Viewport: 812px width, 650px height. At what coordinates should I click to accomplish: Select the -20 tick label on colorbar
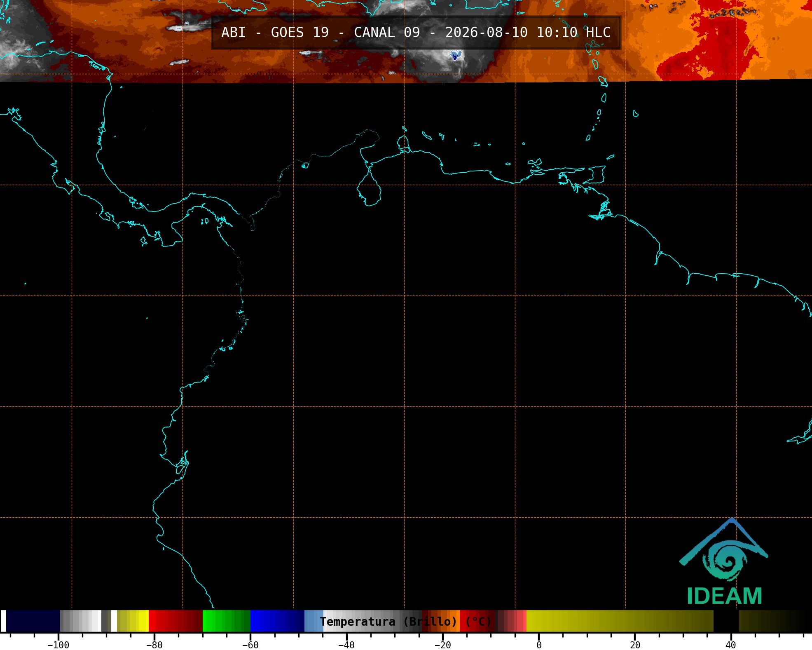[x=442, y=645]
